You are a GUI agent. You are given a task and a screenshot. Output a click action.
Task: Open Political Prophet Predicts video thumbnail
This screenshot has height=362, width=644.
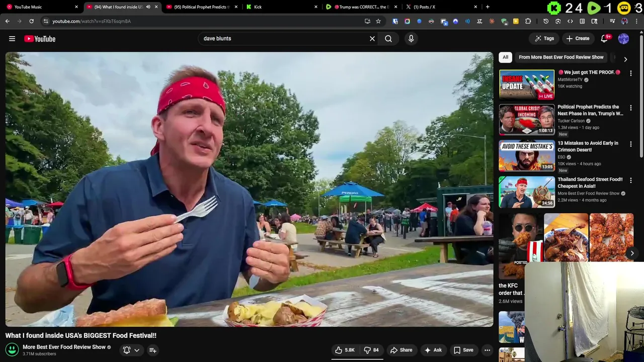[x=527, y=120]
